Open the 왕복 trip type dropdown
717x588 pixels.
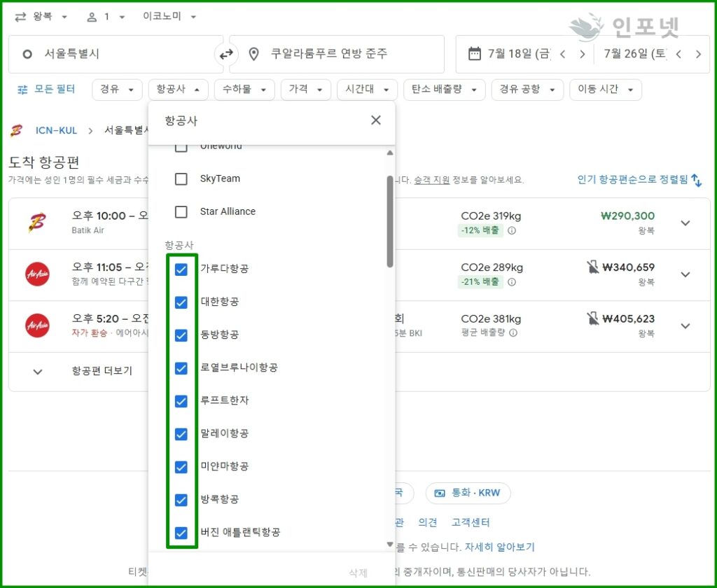point(41,17)
